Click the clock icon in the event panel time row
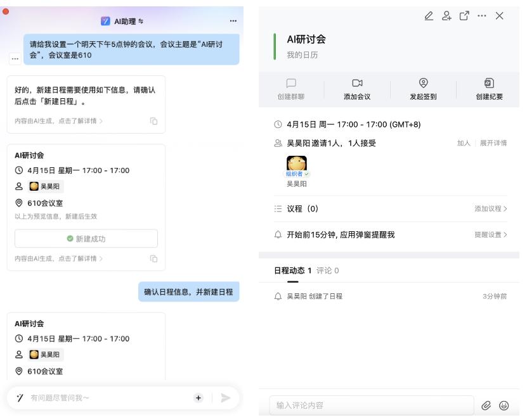 (278, 125)
